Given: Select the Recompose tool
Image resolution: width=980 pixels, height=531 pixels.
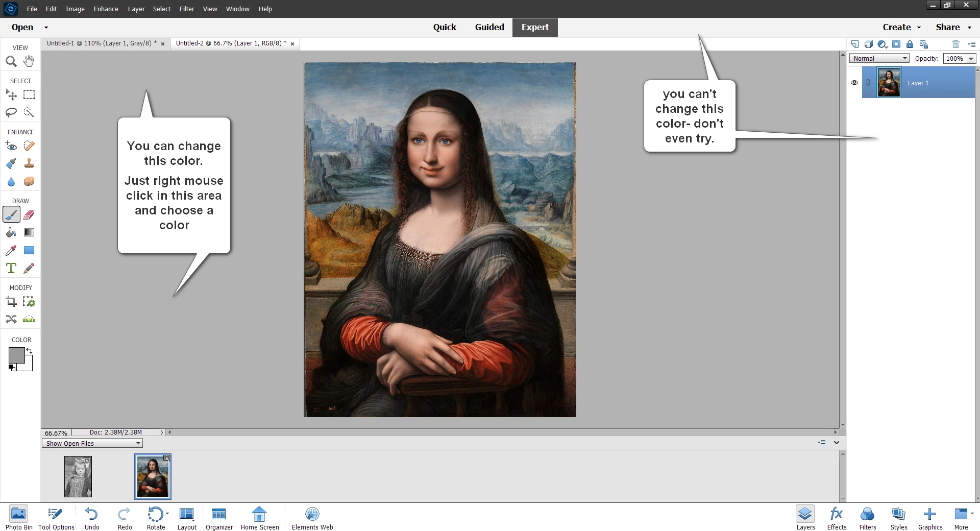Looking at the screenshot, I should click(x=29, y=302).
